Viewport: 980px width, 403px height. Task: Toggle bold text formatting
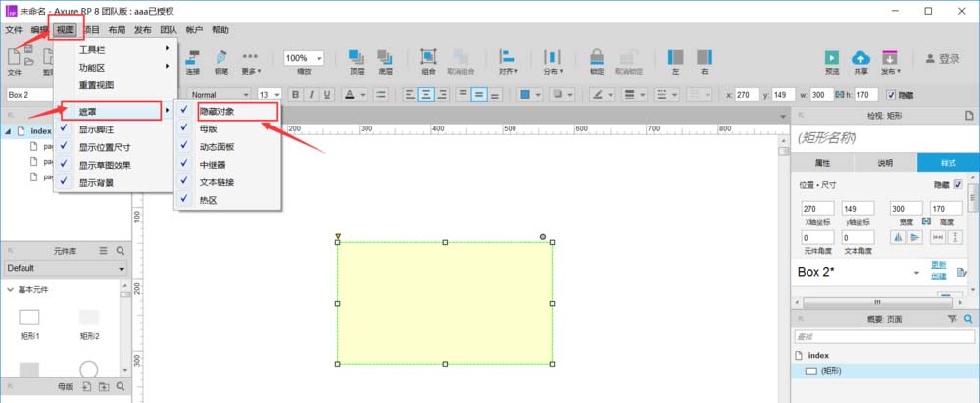pyautogui.click(x=294, y=94)
